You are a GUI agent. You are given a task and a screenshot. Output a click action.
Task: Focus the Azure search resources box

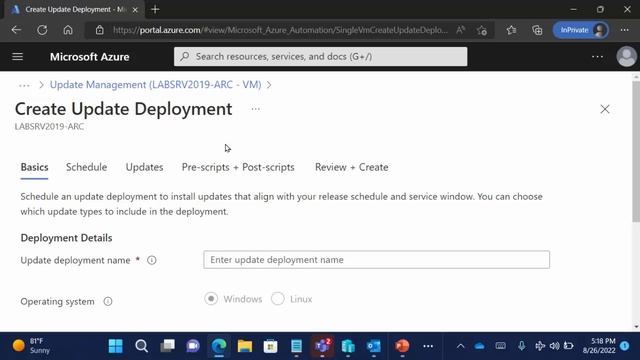point(320,56)
